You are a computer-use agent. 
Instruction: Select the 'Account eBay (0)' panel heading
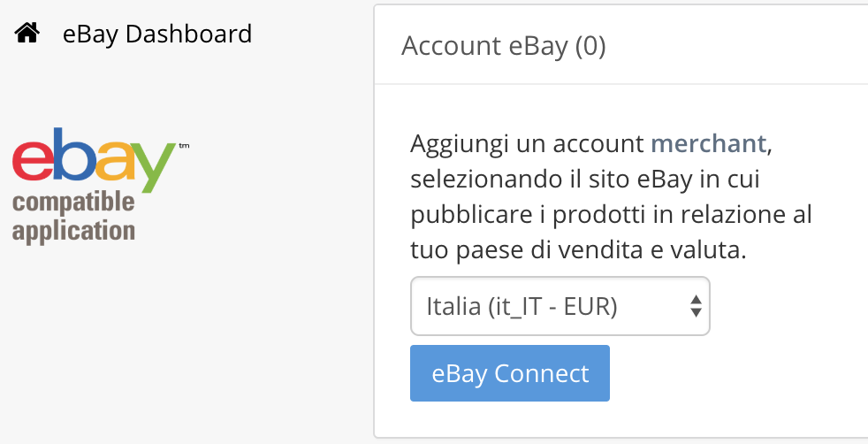[503, 46]
